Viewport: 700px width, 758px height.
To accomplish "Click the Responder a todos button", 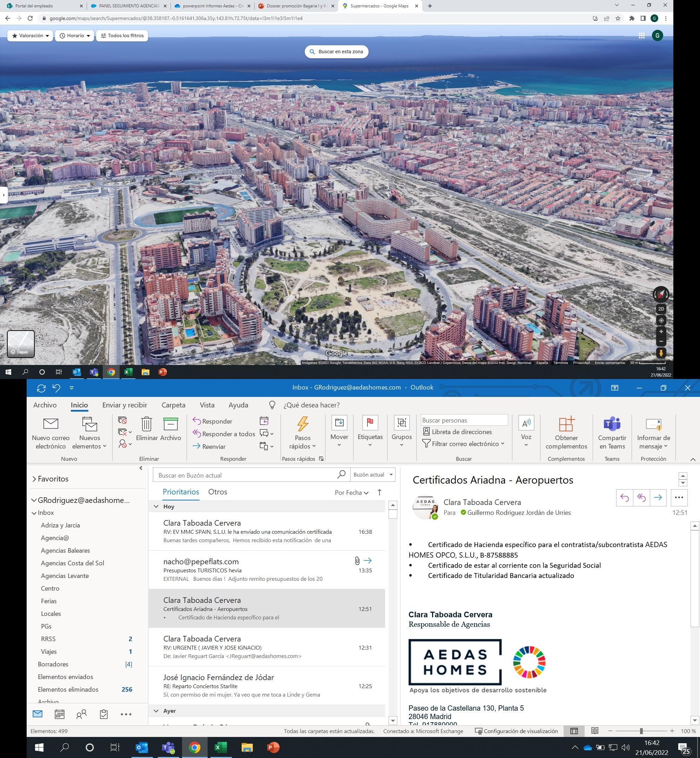I will [x=223, y=434].
